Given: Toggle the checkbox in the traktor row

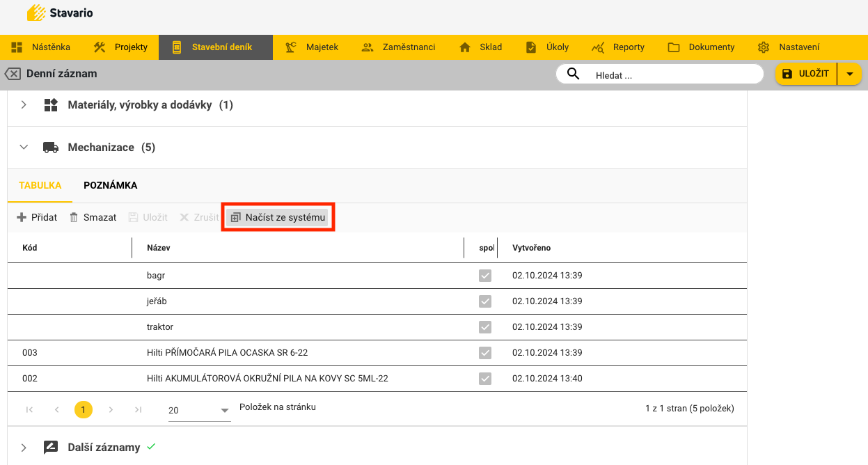Looking at the screenshot, I should click(485, 327).
